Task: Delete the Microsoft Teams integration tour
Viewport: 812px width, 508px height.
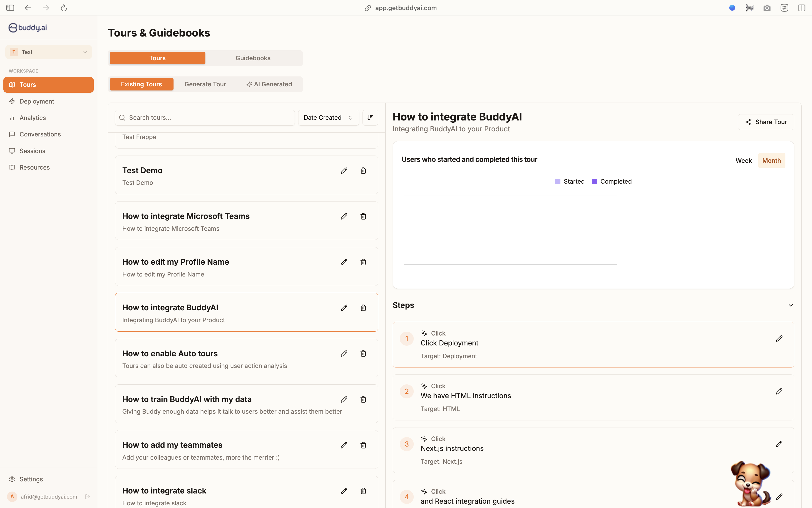Action: coord(363,216)
